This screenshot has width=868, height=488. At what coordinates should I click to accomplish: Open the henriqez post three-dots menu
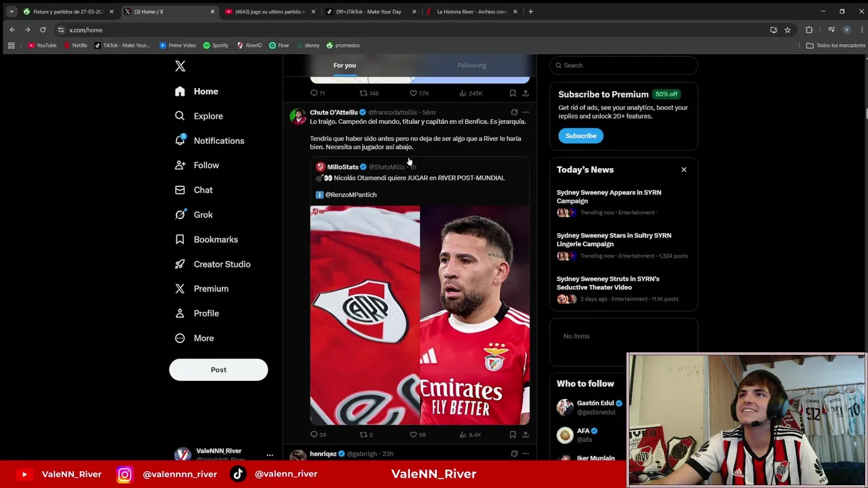[526, 453]
